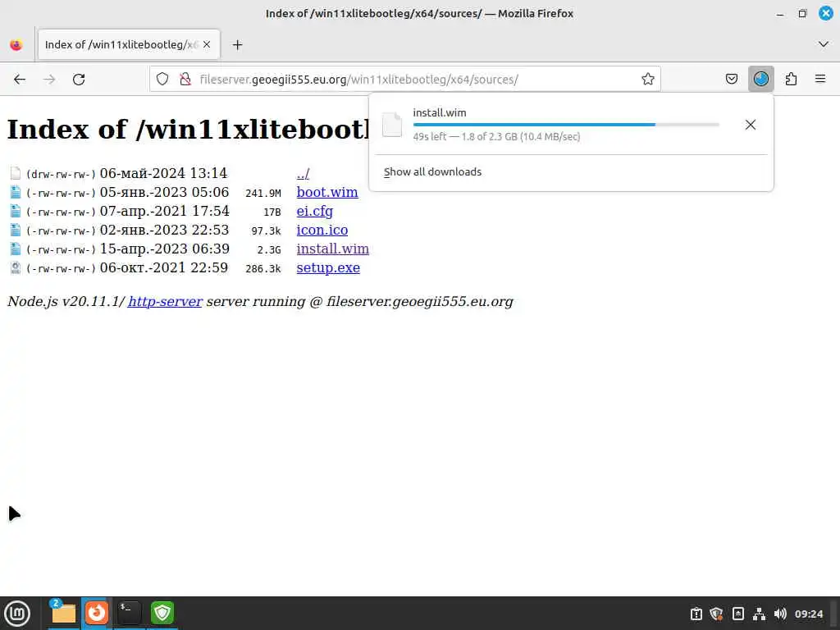Click the first tray icon with exclamation

pyautogui.click(x=696, y=614)
